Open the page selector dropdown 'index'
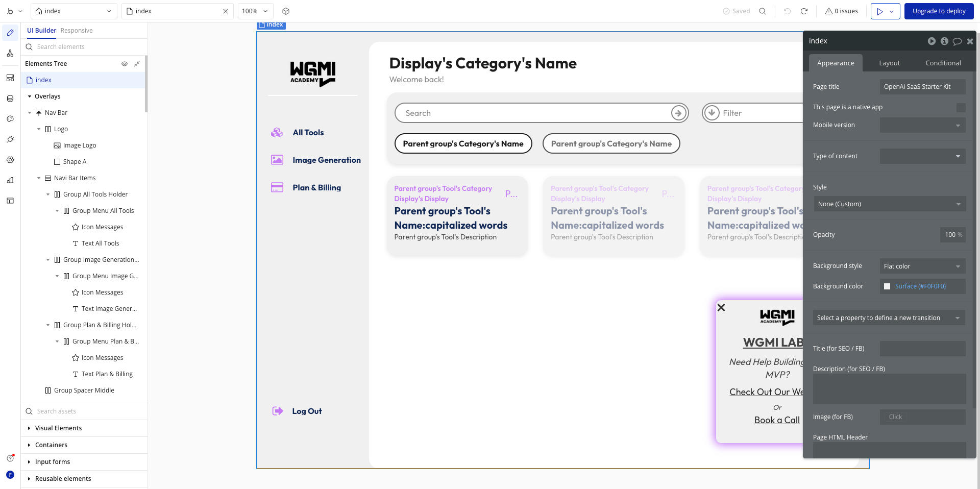Screen dimensions: 980x489 point(73,11)
